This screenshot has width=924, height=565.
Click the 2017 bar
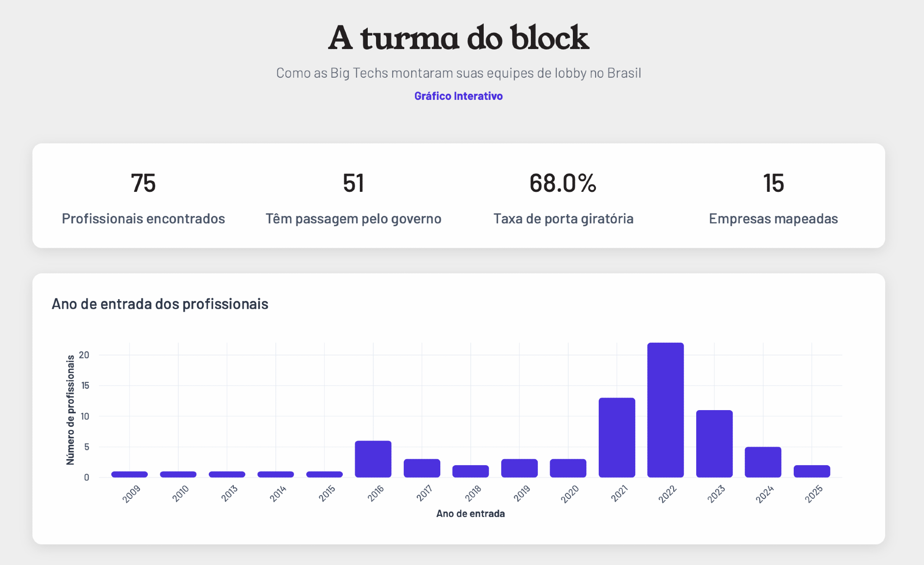(422, 468)
